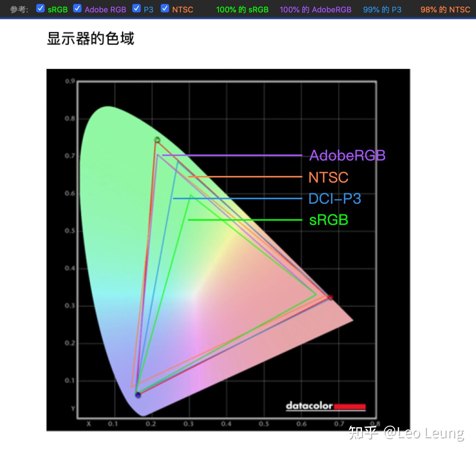The height and width of the screenshot is (455, 476).
Task: Click the green marker at the chart top vertex
Action: click(157, 139)
